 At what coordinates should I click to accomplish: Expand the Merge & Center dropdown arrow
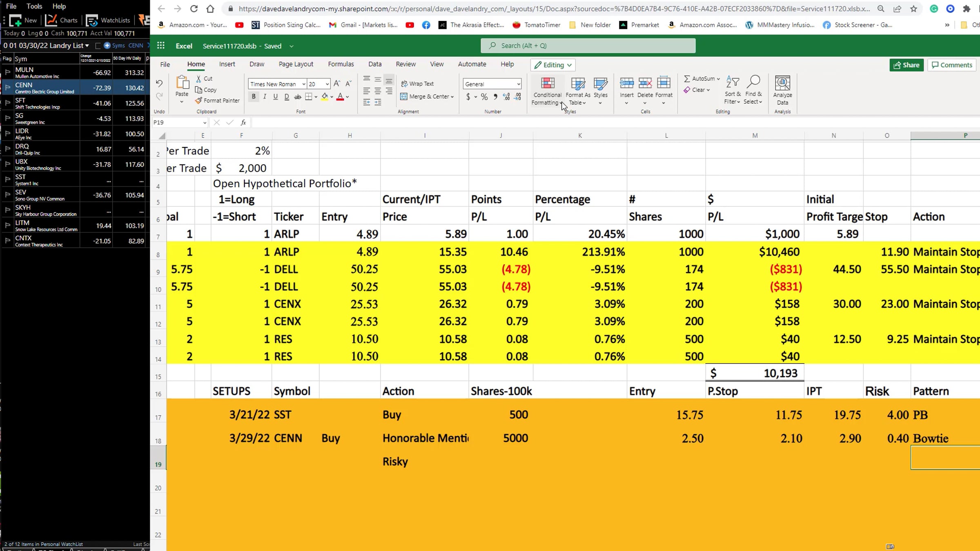[452, 97]
